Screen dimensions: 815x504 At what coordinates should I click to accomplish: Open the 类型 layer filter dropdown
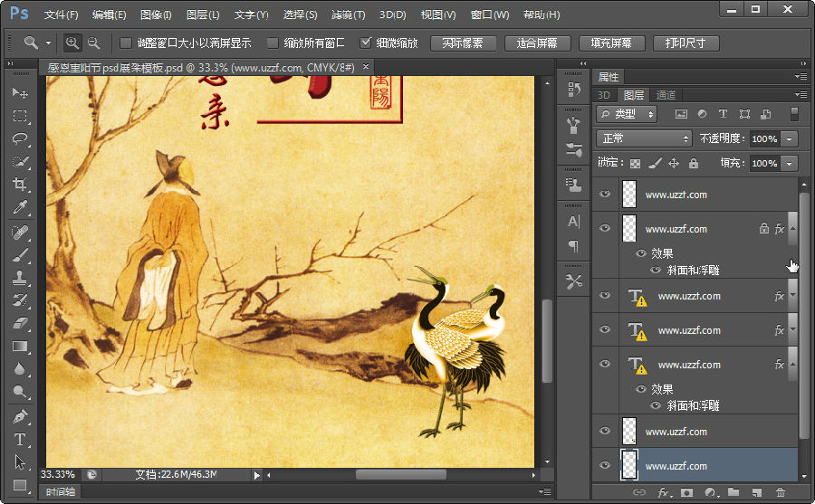(626, 114)
